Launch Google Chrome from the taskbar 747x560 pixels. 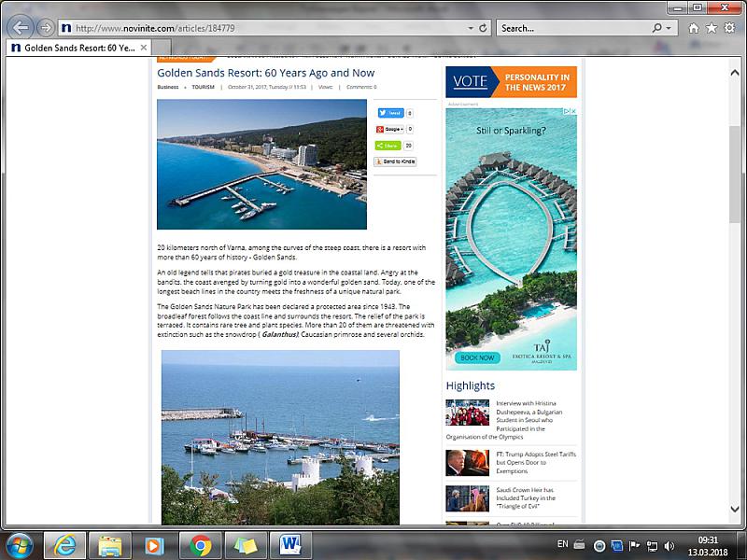[200, 544]
